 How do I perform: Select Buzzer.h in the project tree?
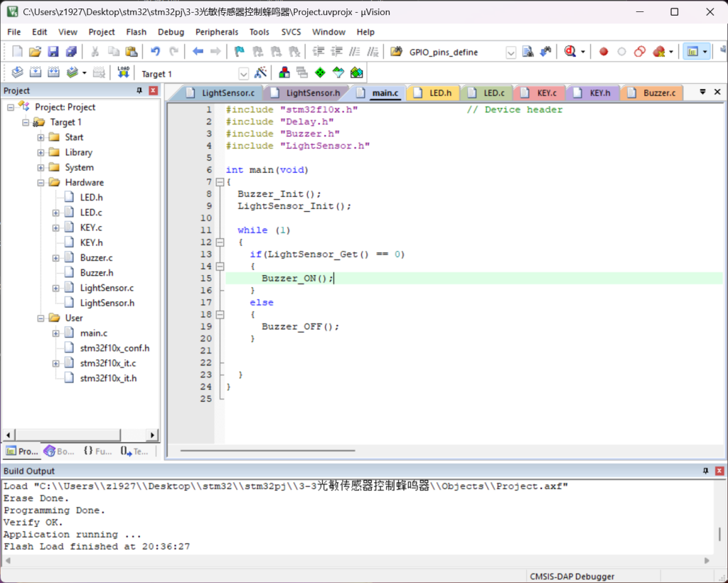point(97,273)
